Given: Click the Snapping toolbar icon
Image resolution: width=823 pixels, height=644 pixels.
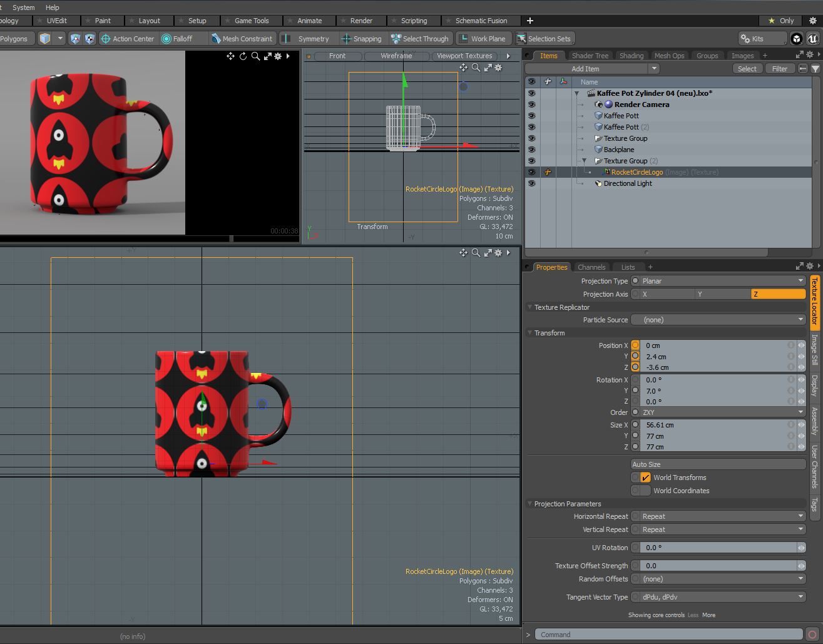Looking at the screenshot, I should 346,39.
